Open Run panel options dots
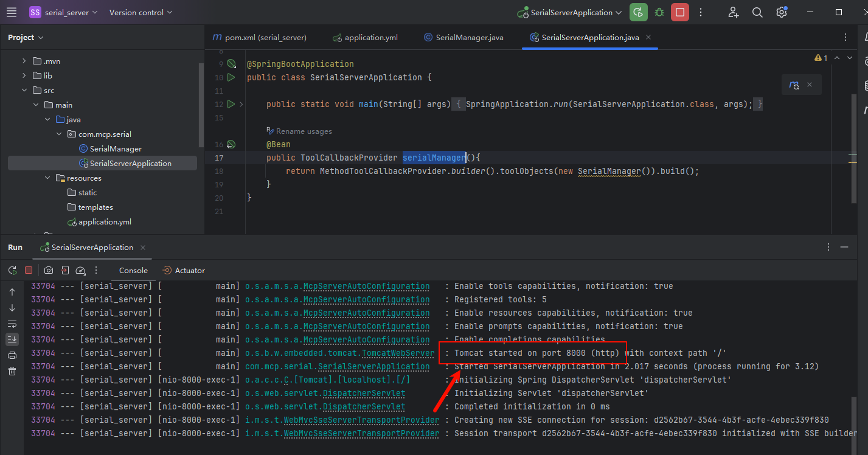Image resolution: width=868 pixels, height=455 pixels. coord(828,247)
